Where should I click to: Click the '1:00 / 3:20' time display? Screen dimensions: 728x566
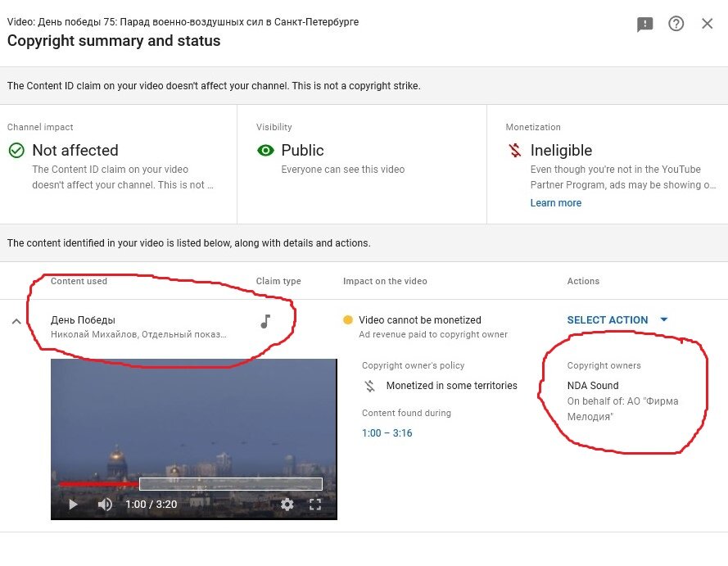tap(151, 505)
